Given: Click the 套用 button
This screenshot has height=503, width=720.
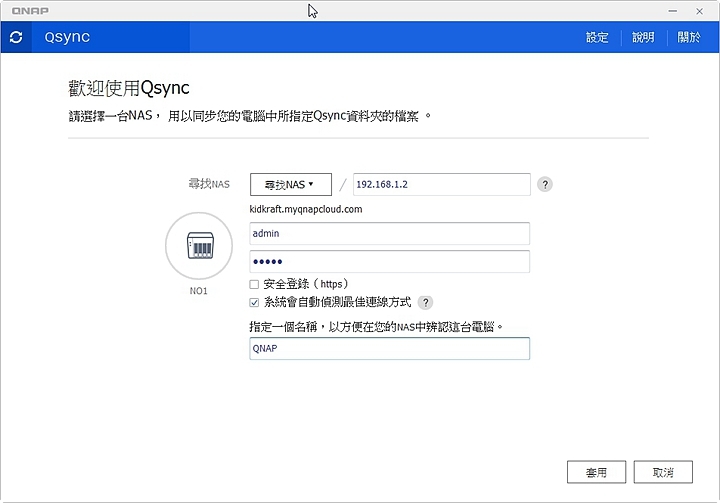Looking at the screenshot, I should (596, 472).
